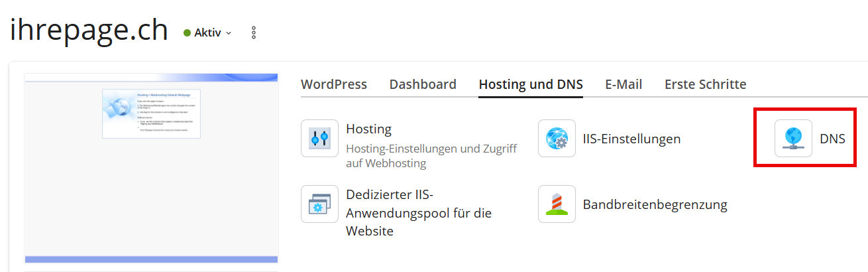Open the E-Mail tab
868x272 pixels.
coord(624,84)
